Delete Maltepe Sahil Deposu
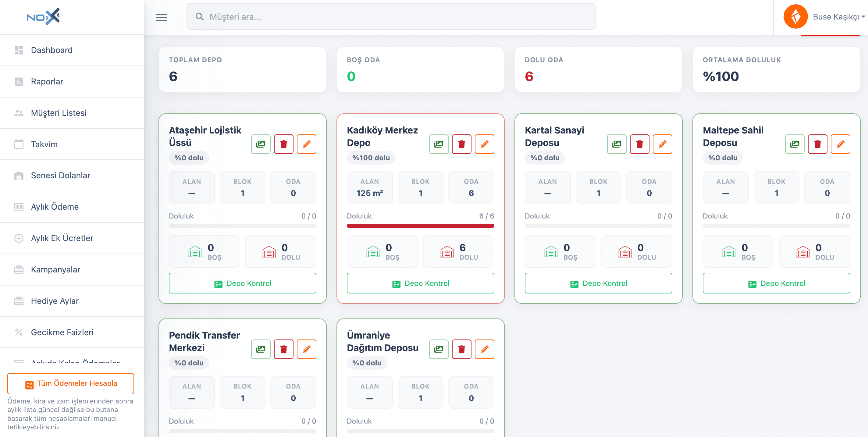The height and width of the screenshot is (437, 868). click(x=817, y=144)
